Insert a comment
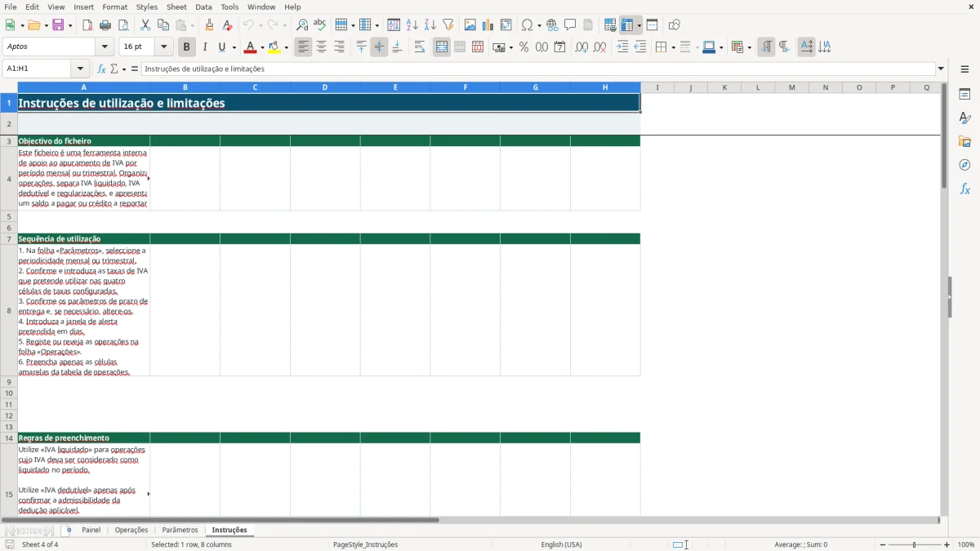The image size is (980, 551). (x=570, y=25)
